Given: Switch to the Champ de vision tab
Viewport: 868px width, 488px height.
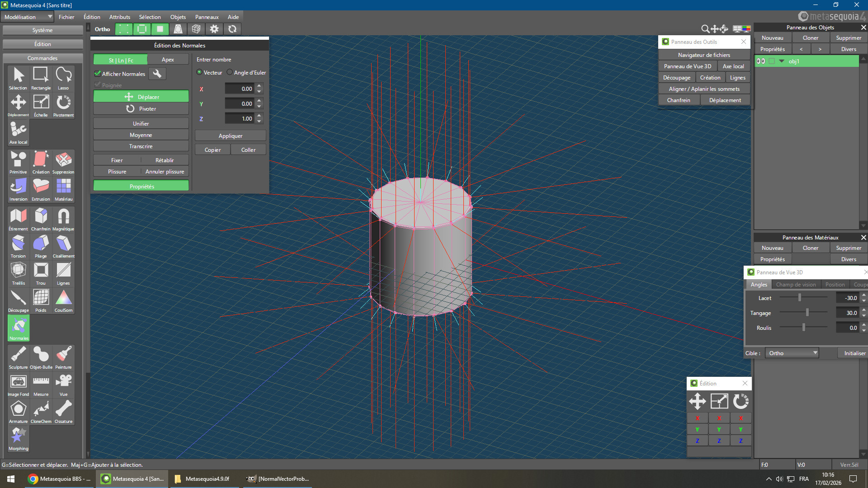Looking at the screenshot, I should (796, 285).
